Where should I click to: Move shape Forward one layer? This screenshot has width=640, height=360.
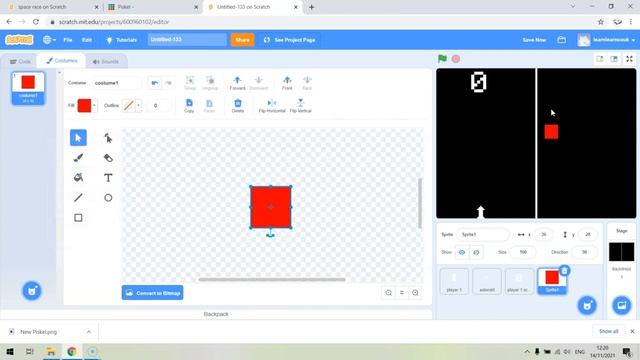(237, 82)
